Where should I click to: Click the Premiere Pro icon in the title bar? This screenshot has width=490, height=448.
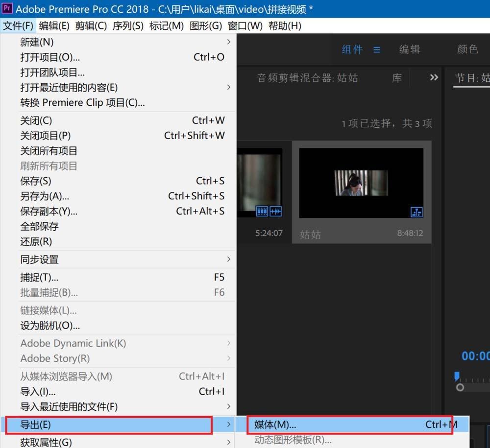(x=7, y=9)
